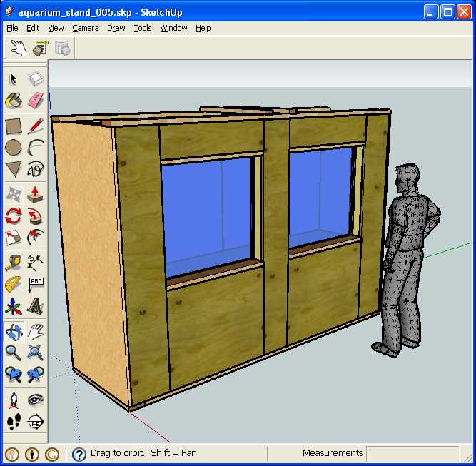Select the Section Plane tool
The width and height of the screenshot is (476, 466).
36,422
